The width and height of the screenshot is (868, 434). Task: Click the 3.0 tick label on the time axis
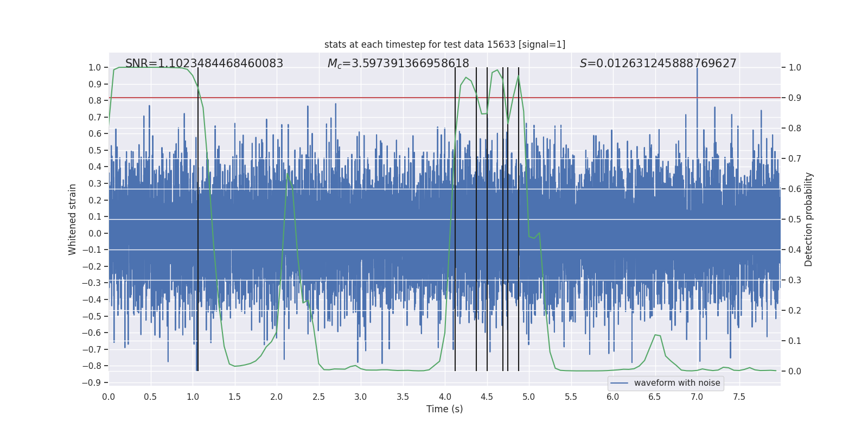pyautogui.click(x=361, y=397)
